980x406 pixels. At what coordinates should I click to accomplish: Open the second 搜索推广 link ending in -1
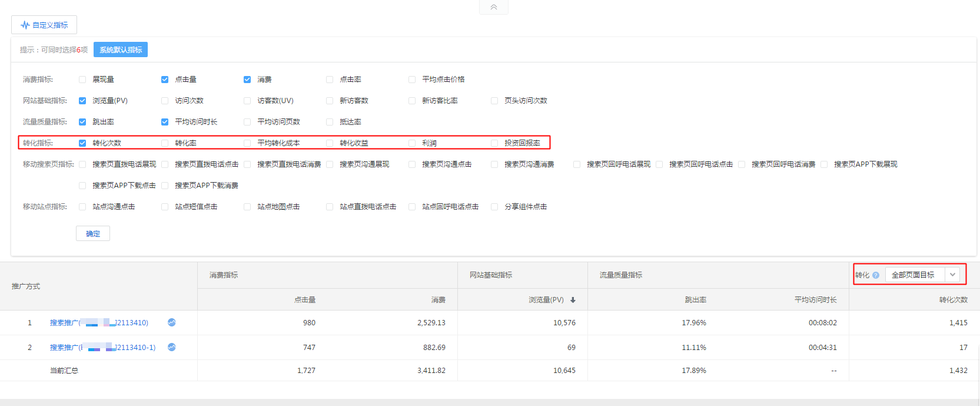click(x=102, y=347)
